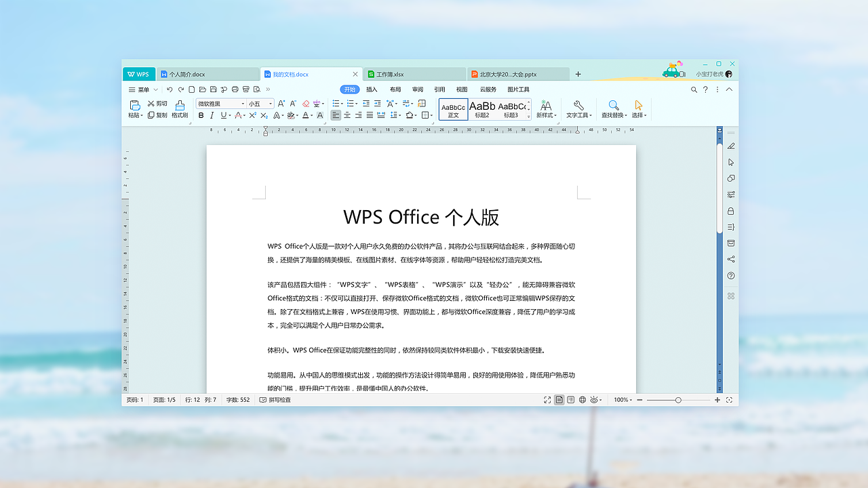Decrease paragraph indent
868x488 pixels.
pos(366,104)
